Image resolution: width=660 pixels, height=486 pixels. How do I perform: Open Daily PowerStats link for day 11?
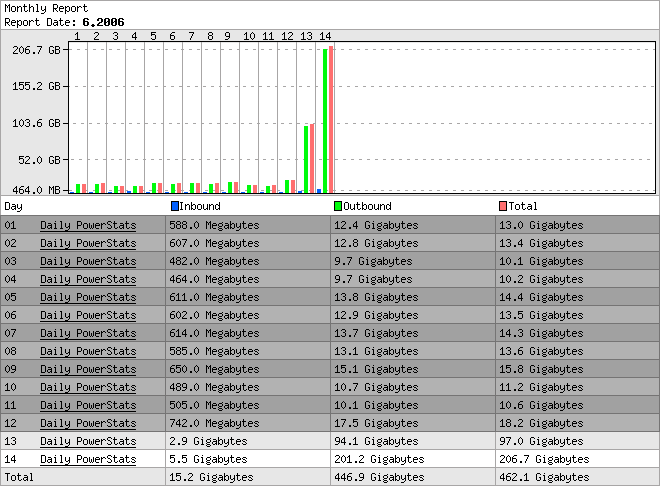(x=88, y=405)
